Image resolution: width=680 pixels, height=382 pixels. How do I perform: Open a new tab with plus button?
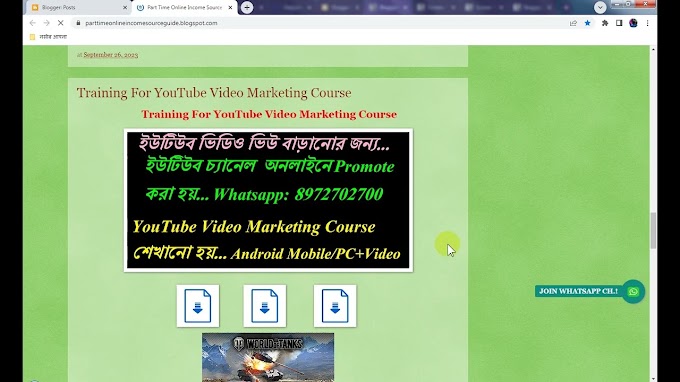tap(247, 7)
